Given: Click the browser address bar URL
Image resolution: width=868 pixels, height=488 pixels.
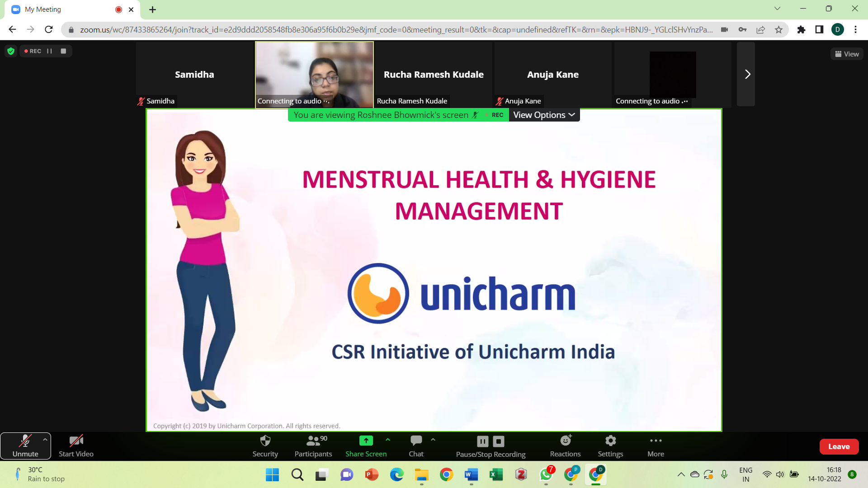Looking at the screenshot, I should coord(396,30).
